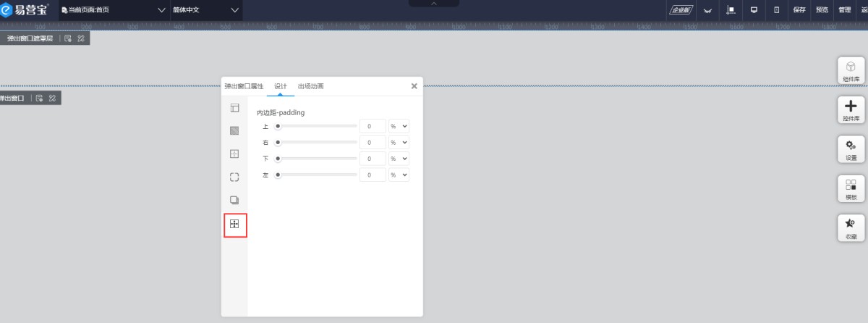Collapse the top toolbar handle

(x=434, y=4)
